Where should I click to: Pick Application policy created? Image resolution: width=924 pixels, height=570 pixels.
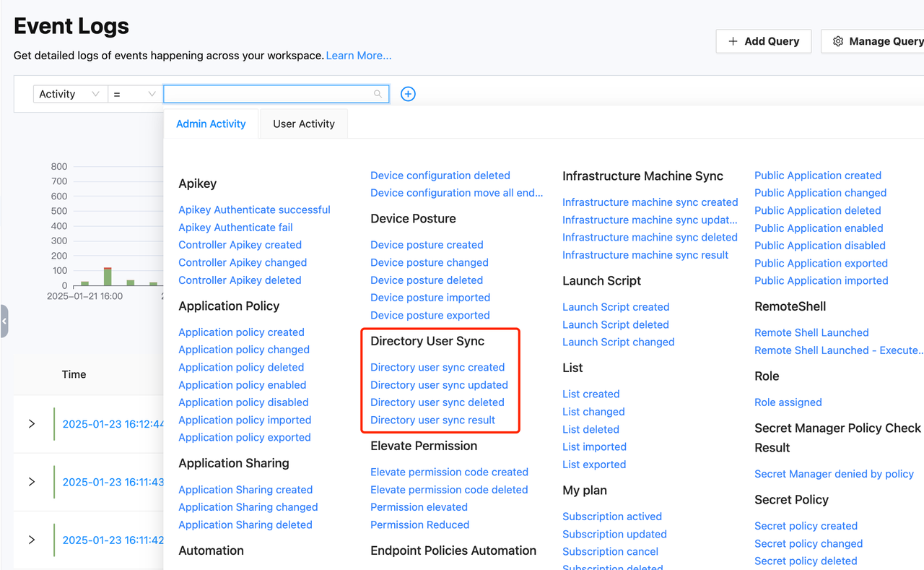pos(241,332)
